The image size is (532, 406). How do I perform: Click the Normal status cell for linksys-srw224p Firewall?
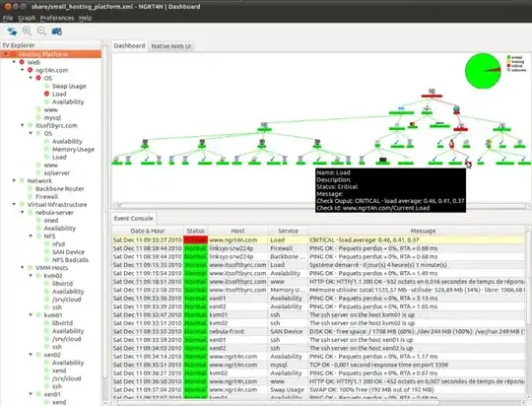(x=195, y=248)
